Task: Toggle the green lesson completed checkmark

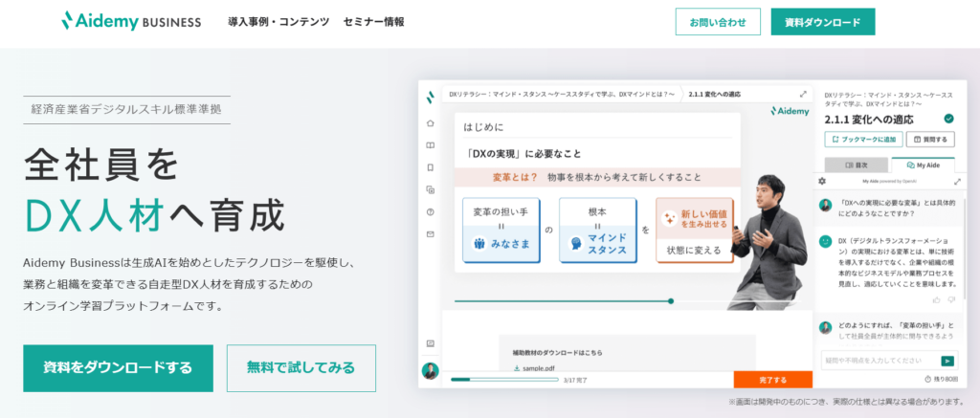Action: (x=948, y=119)
